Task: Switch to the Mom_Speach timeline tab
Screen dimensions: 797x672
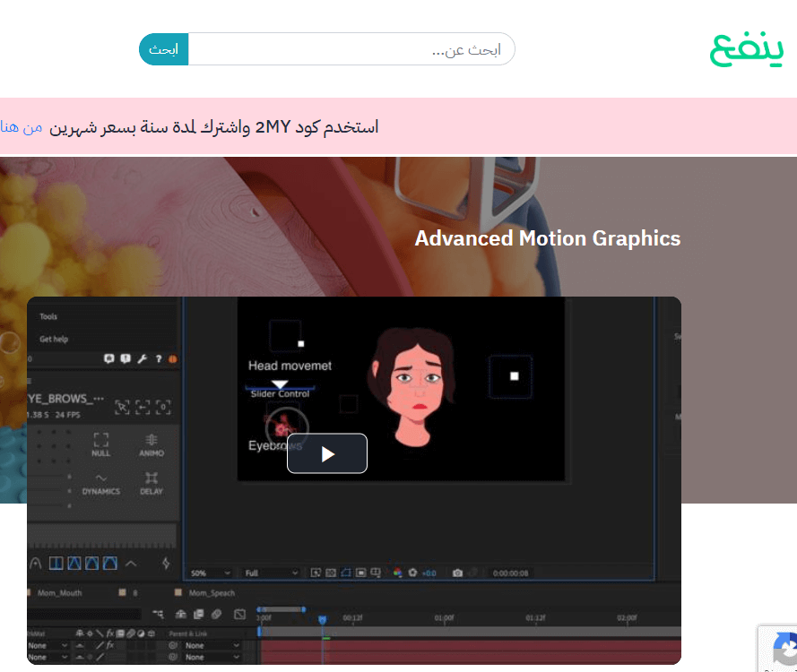Action: point(212,593)
